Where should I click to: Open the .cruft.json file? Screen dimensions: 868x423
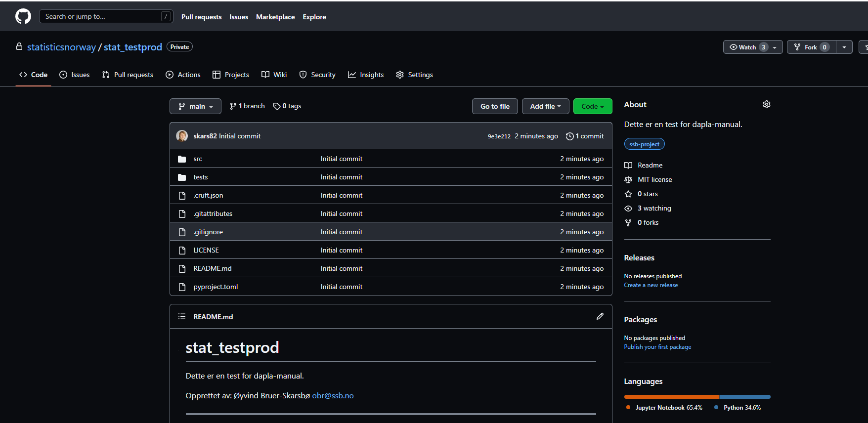[x=208, y=196]
